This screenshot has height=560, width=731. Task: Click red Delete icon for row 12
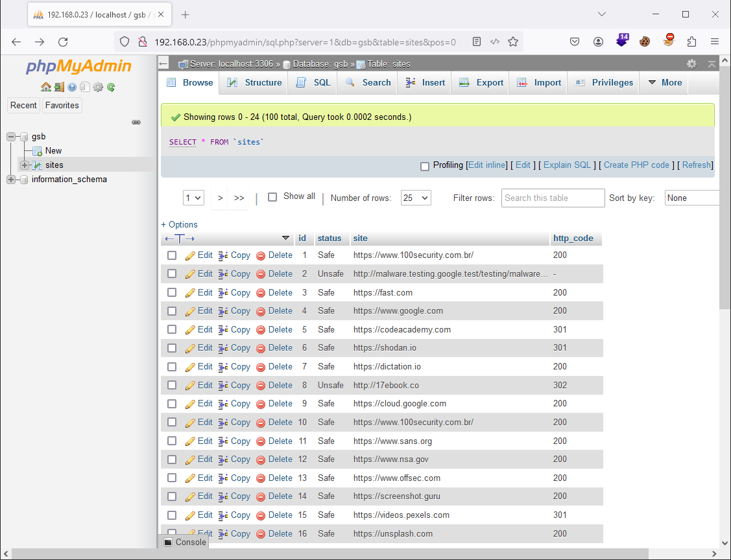pyautogui.click(x=261, y=460)
